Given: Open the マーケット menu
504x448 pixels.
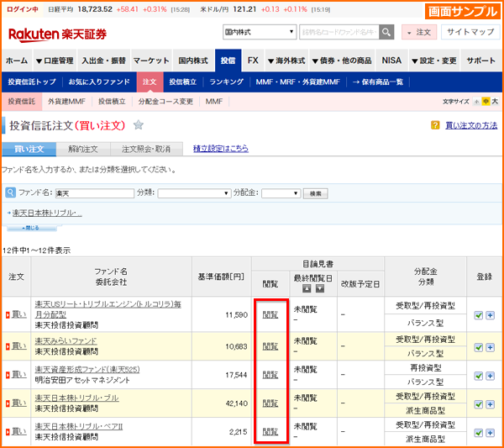Looking at the screenshot, I should click(151, 61).
